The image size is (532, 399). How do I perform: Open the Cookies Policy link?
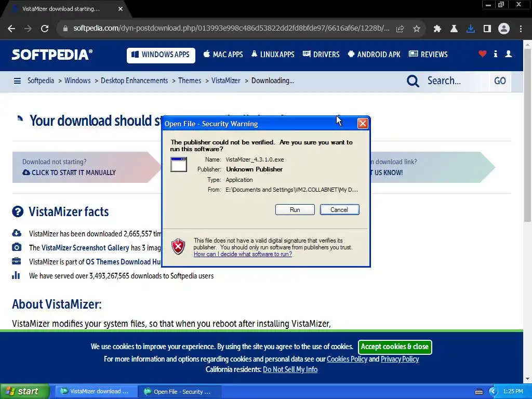(347, 359)
